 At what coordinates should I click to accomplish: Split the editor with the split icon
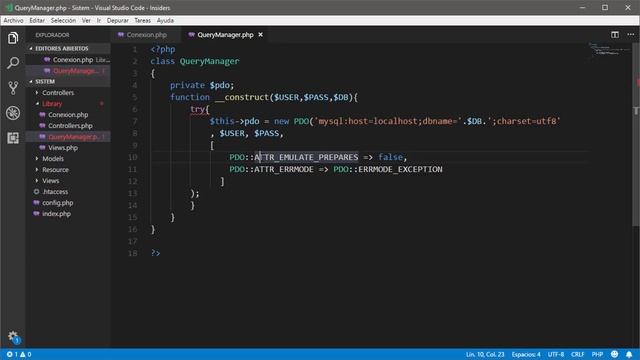coord(615,35)
